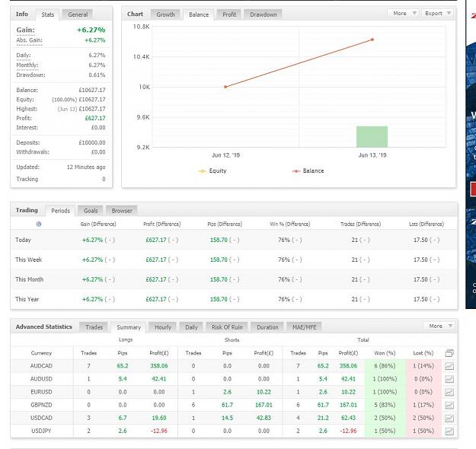Click the Jun 13 balance data point
This screenshot has width=476, height=449.
372,40
